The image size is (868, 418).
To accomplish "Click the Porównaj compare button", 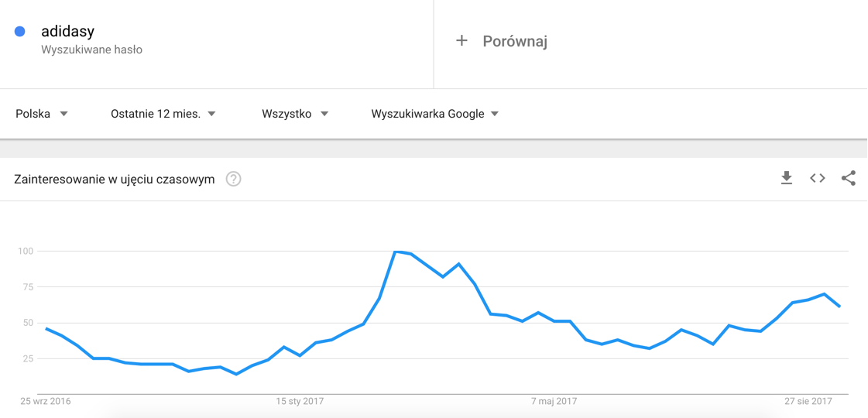I will tap(514, 41).
